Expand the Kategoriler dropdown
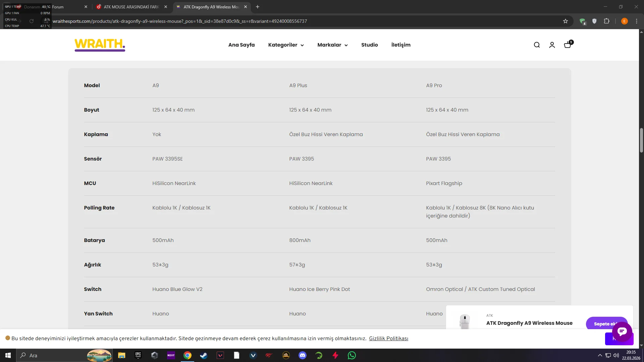 coord(286,45)
